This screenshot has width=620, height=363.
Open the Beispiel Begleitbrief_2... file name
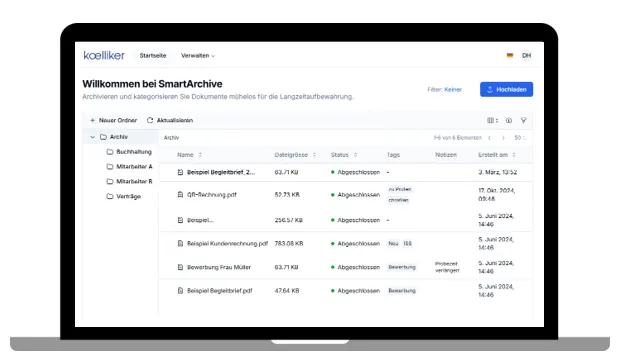pyautogui.click(x=221, y=172)
